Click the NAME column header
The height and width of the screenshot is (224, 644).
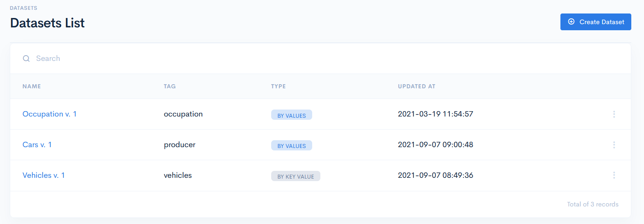pyautogui.click(x=32, y=86)
